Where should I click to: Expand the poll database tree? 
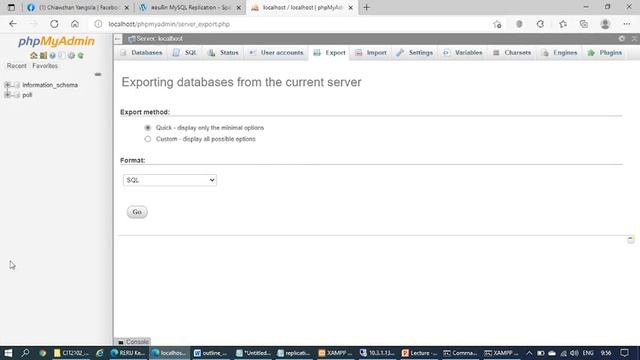coord(7,95)
